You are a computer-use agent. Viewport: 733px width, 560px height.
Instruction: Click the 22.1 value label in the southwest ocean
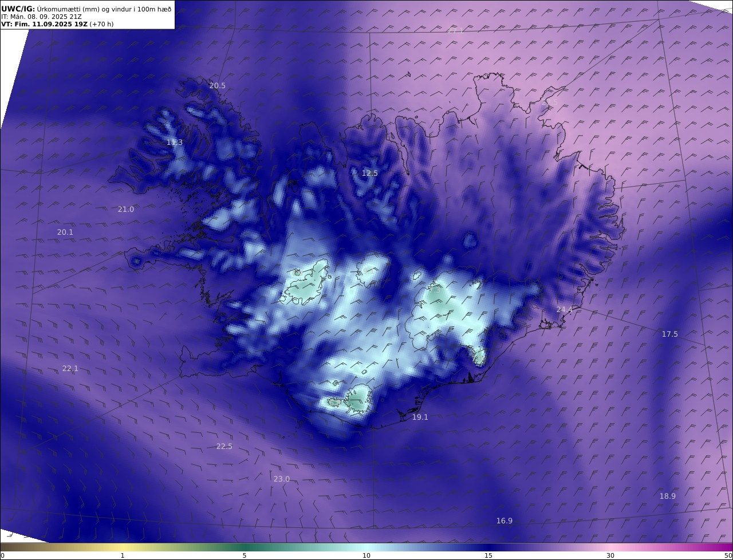[70, 368]
